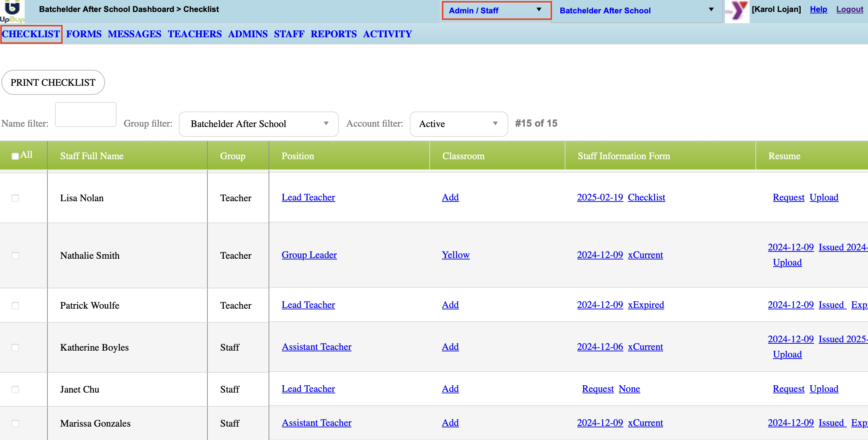Switch to the FORMS tab
Screen dimensions: 868x440
tap(84, 34)
